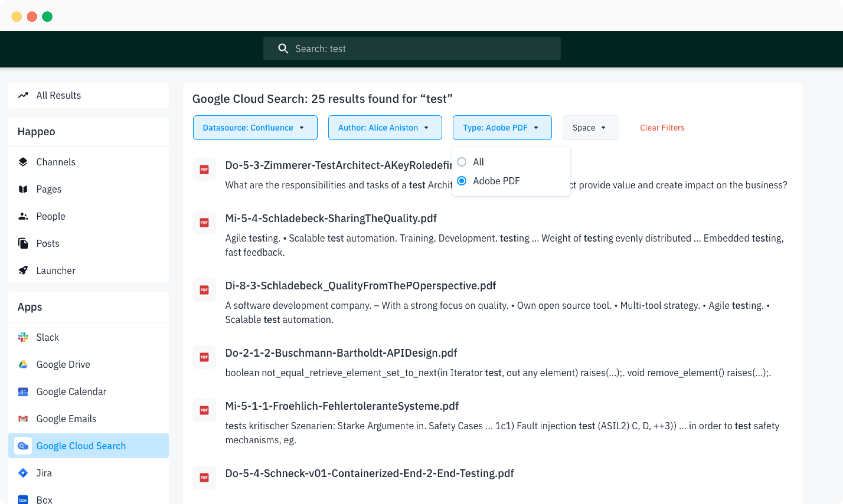The width and height of the screenshot is (843, 504).
Task: Select Google Cloud Search sidebar item
Action: point(88,446)
